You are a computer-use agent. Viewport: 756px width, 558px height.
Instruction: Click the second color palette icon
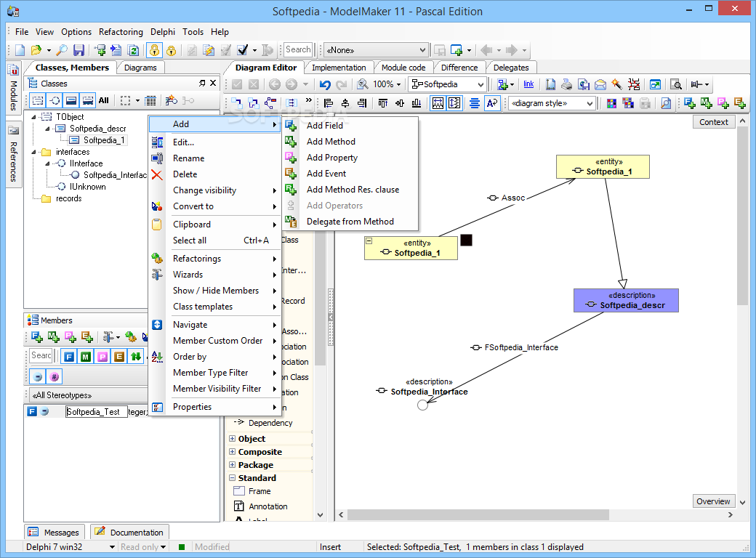point(628,103)
